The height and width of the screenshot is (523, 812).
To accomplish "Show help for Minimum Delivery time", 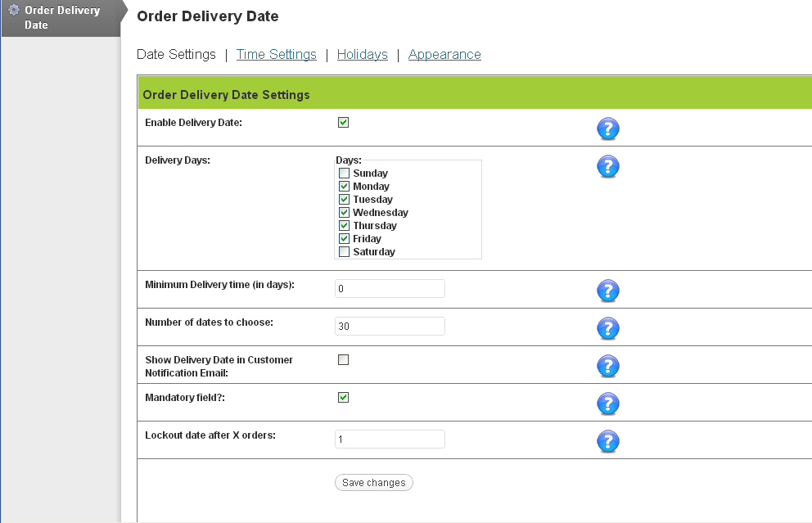I will 608,291.
